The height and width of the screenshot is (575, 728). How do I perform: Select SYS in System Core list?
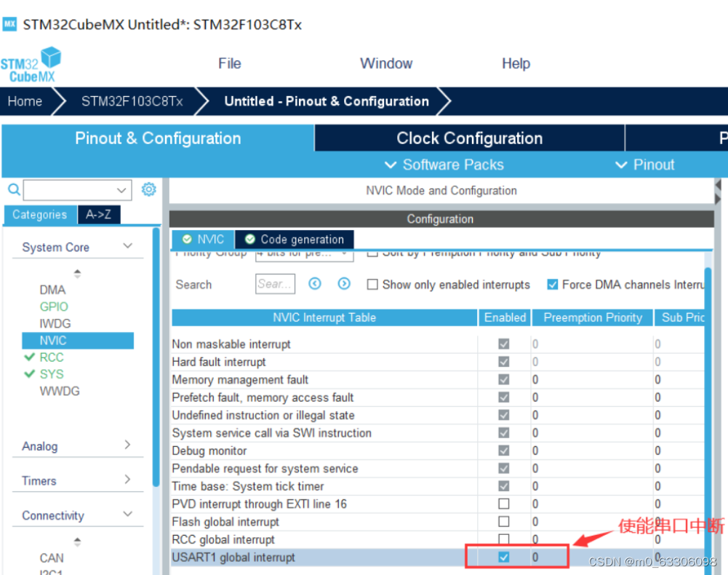click(x=52, y=374)
